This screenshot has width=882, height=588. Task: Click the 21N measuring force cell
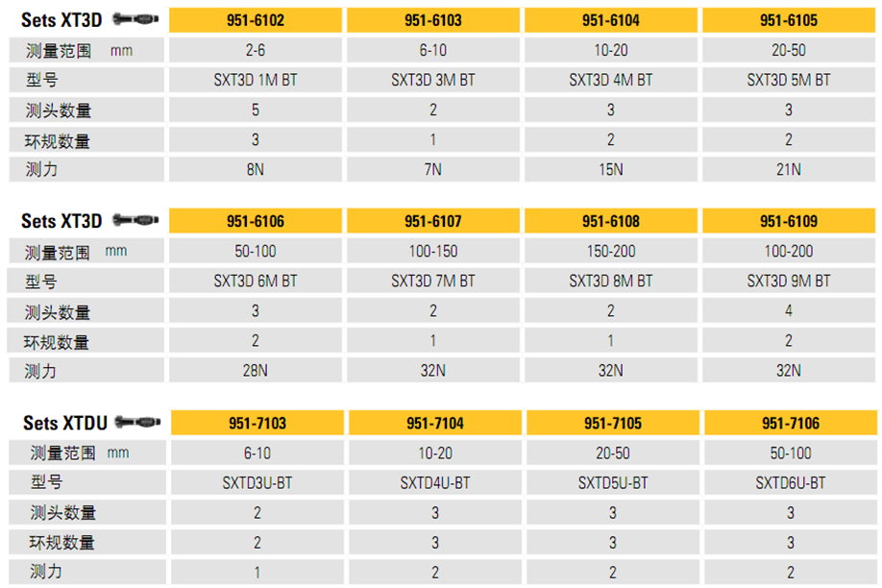point(789,169)
